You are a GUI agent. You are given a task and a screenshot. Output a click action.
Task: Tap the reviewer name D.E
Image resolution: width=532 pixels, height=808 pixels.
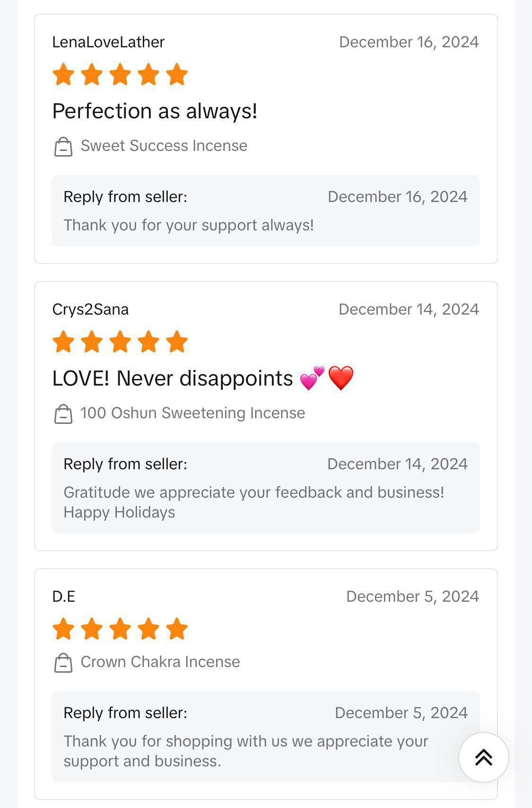64,597
